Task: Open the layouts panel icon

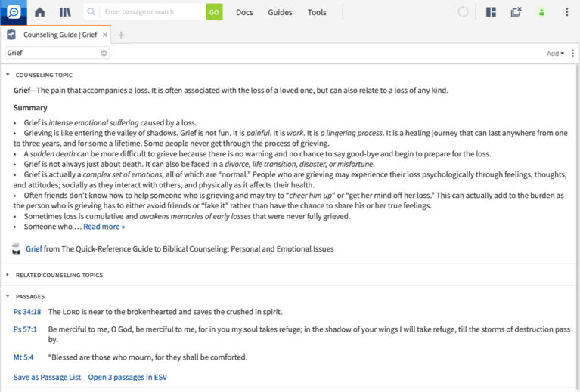Action: point(491,12)
